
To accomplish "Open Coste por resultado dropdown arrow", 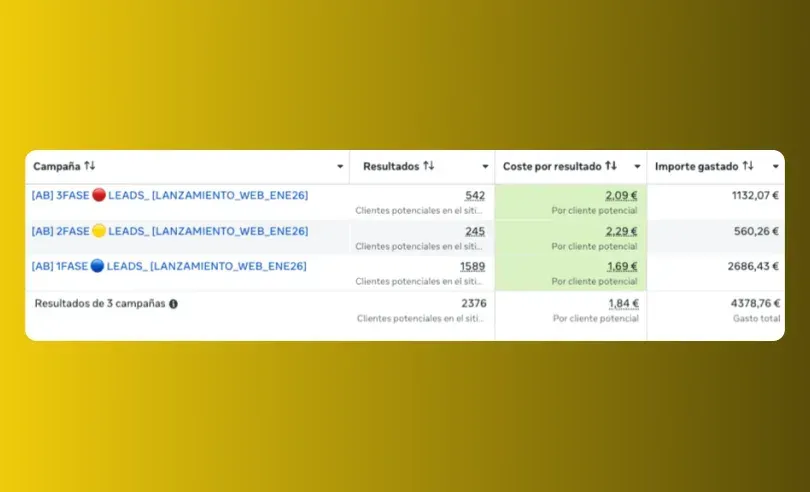I will click(x=637, y=166).
